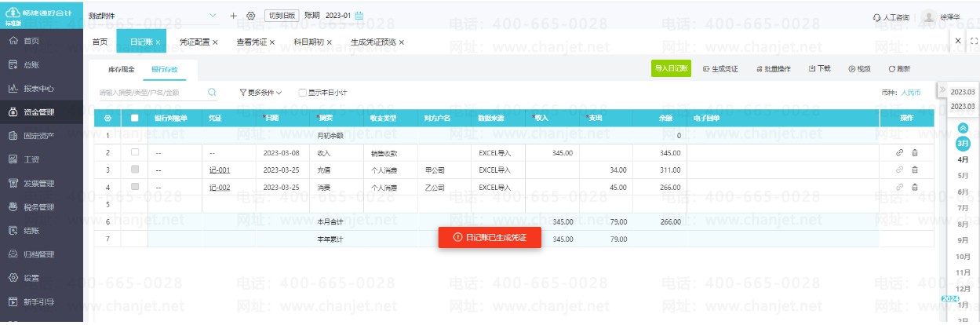The height and width of the screenshot is (325, 980).
Task: Open 税务管理 in sidebar
Action: 42,207
